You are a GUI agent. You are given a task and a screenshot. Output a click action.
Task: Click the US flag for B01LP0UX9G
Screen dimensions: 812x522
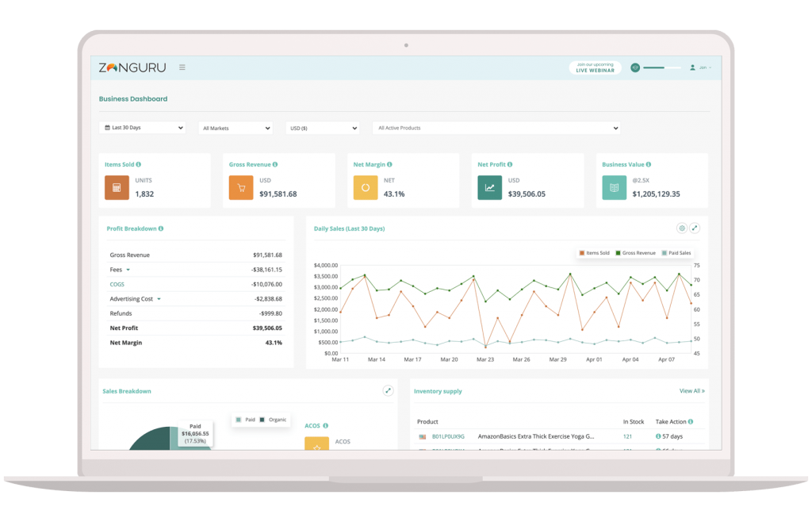pos(422,436)
